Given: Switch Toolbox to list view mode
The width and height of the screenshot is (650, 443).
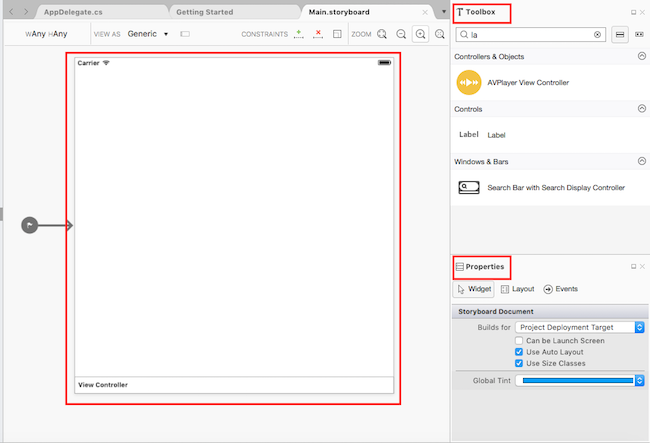Looking at the screenshot, I should point(620,34).
